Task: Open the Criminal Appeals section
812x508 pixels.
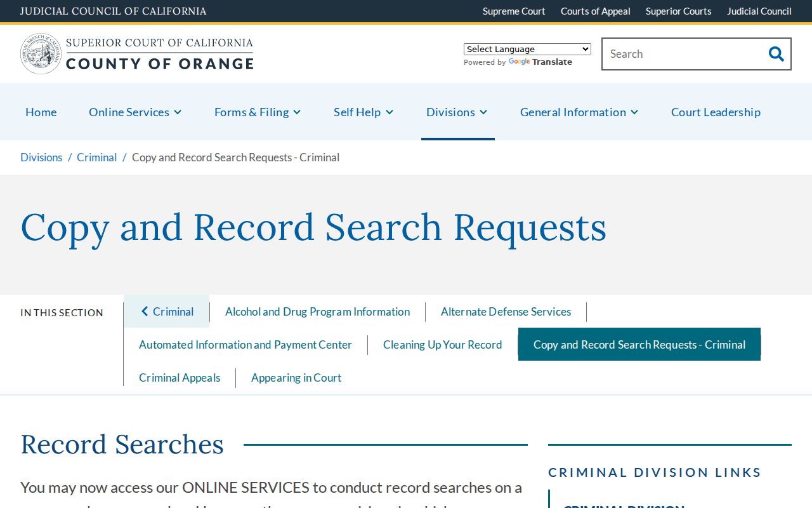Action: [x=180, y=377]
